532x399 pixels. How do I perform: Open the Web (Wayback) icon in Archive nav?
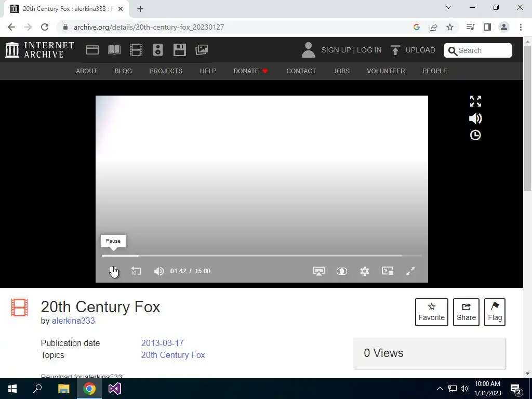pos(92,50)
